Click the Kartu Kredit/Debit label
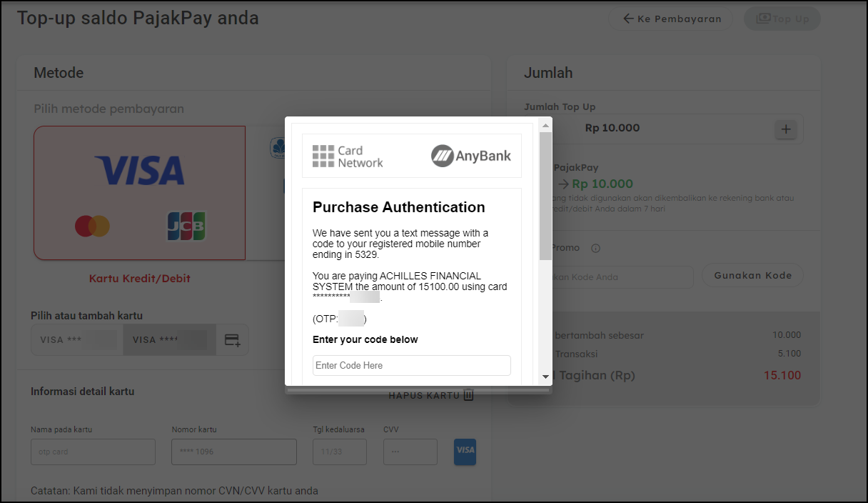The image size is (868, 503). click(x=140, y=279)
